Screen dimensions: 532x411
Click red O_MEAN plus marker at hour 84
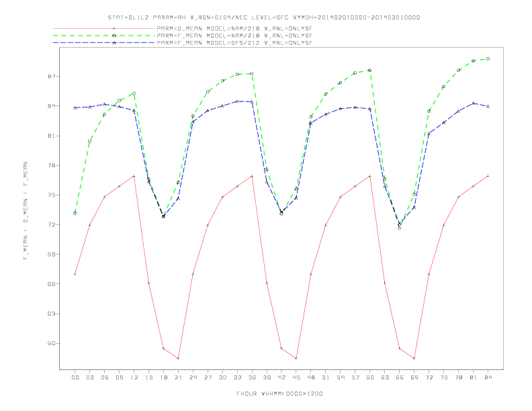[x=488, y=176]
